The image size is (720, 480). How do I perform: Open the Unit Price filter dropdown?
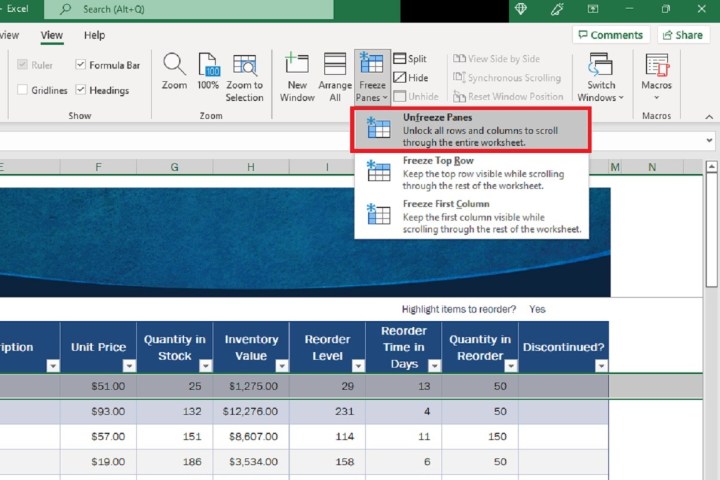[x=129, y=366]
